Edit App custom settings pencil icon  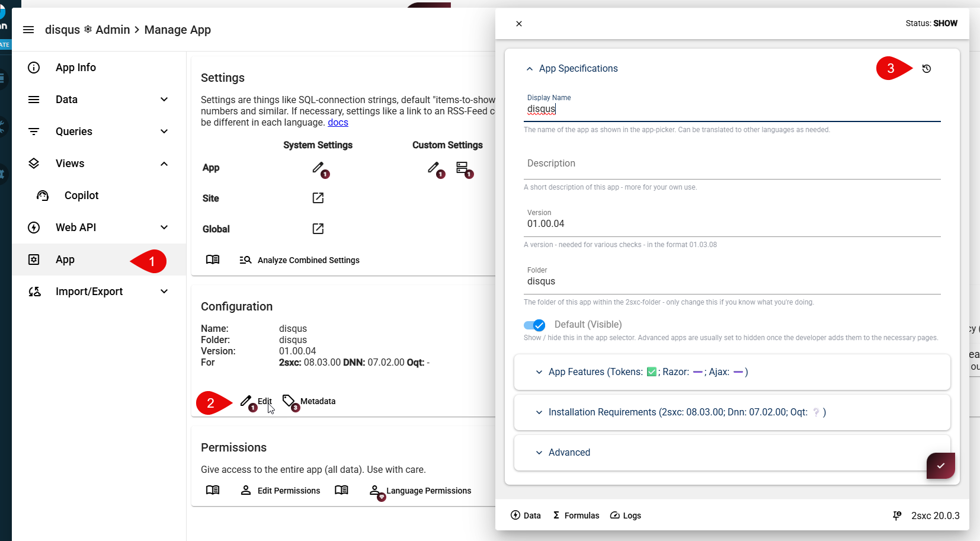(x=434, y=168)
